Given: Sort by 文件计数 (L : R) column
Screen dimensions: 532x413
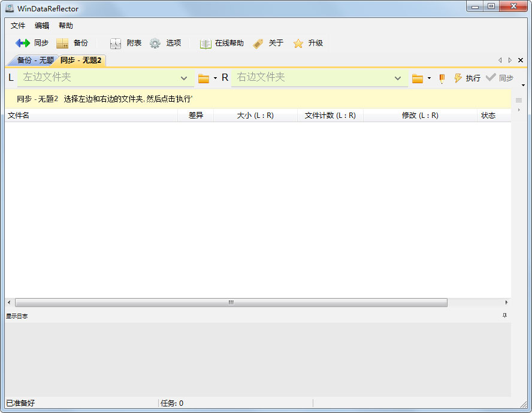Looking at the screenshot, I should [x=330, y=116].
